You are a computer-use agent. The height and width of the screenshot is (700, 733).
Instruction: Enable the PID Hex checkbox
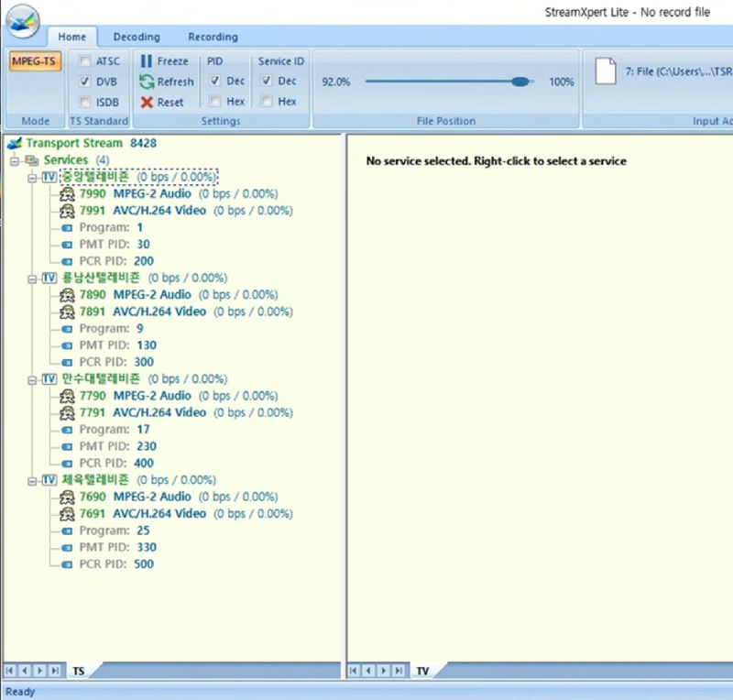[214, 103]
